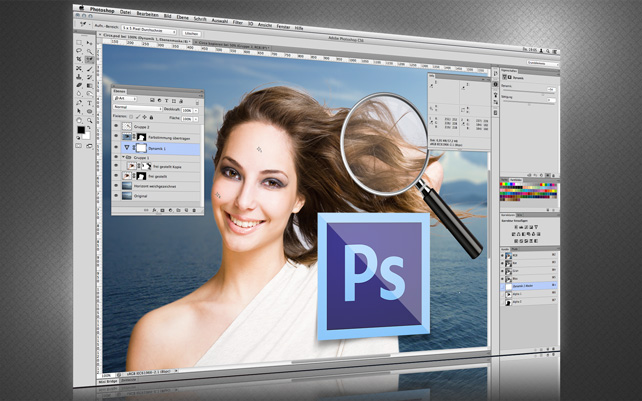Pick the Quick Selection tool
This screenshot has width=642, height=401.
pyautogui.click(x=89, y=52)
